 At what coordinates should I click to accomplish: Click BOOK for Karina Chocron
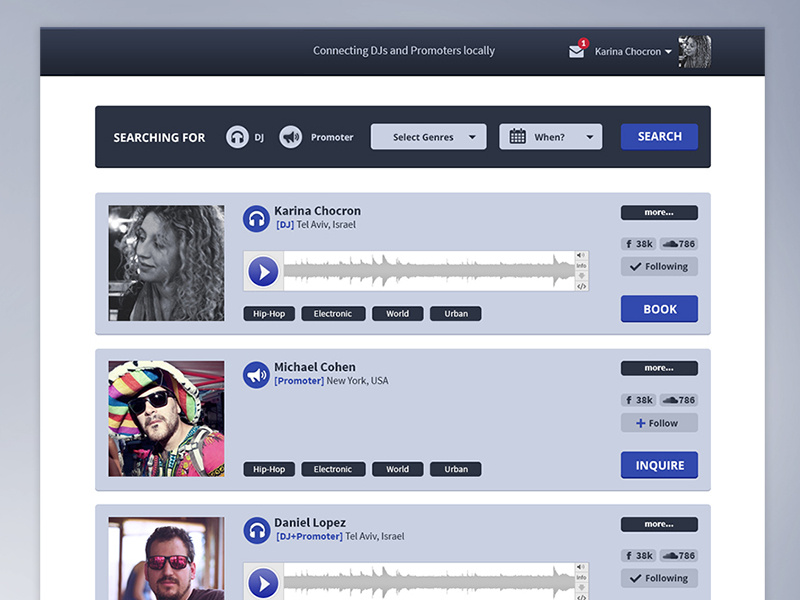pyautogui.click(x=659, y=309)
